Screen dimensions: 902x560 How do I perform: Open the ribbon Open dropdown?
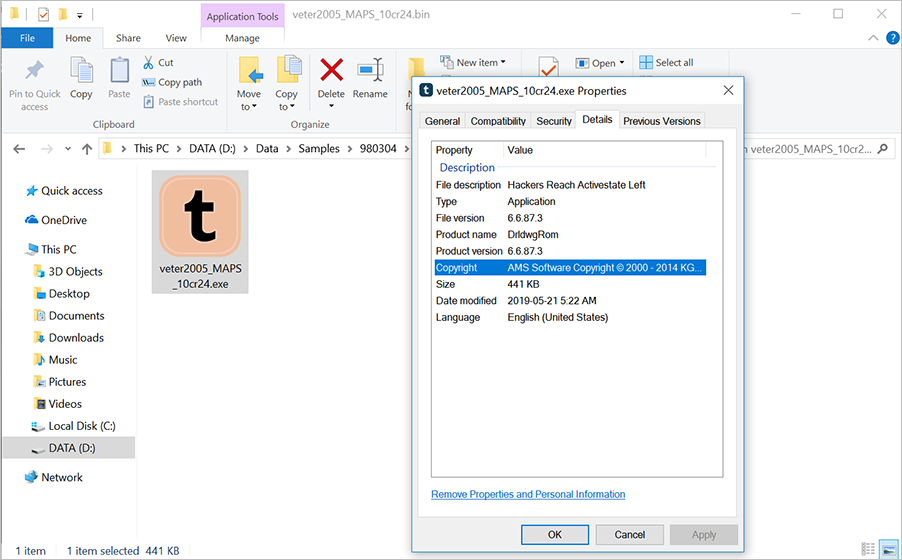pos(600,63)
